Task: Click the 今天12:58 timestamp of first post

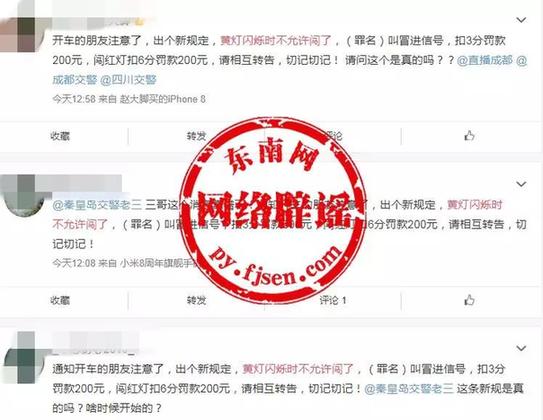Action: 74,99
